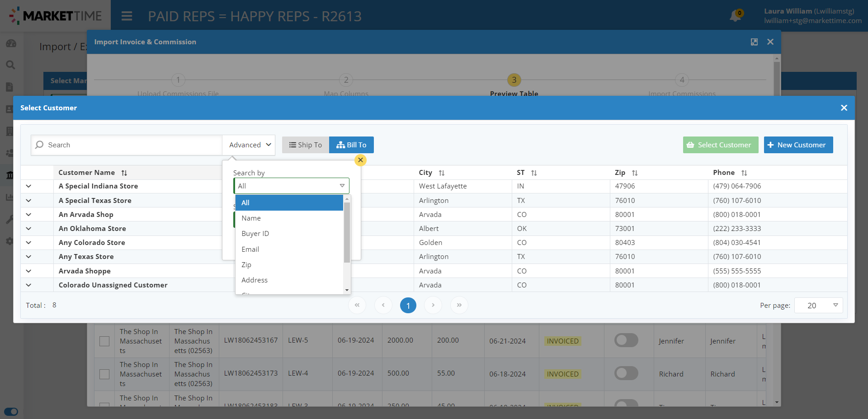Click the customer Search input field

[x=131, y=145]
